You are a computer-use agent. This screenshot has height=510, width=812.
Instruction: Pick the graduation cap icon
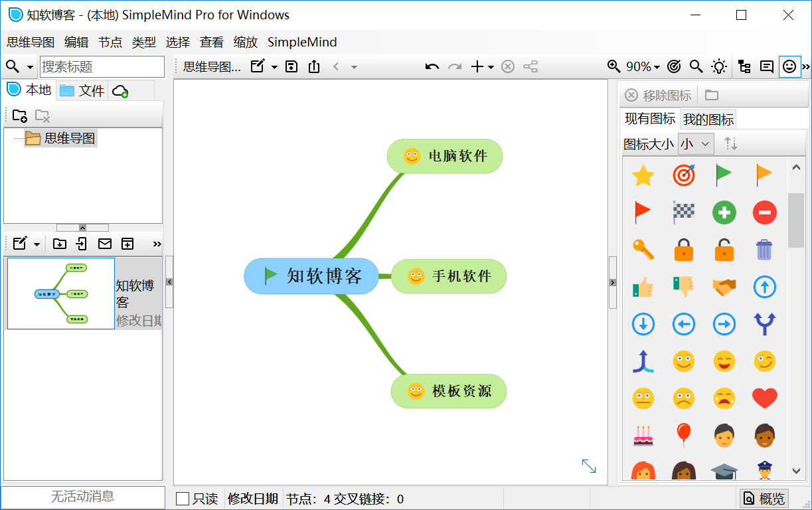click(x=724, y=471)
